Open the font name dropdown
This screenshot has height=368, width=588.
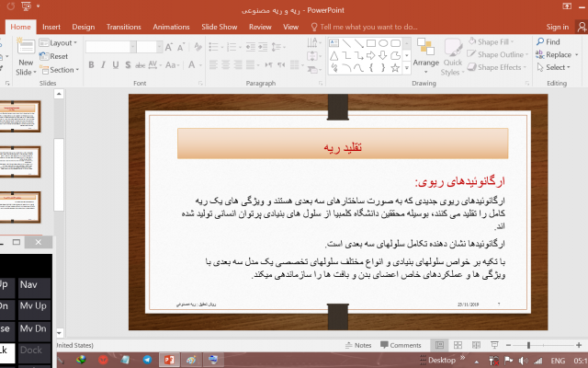(x=132, y=47)
